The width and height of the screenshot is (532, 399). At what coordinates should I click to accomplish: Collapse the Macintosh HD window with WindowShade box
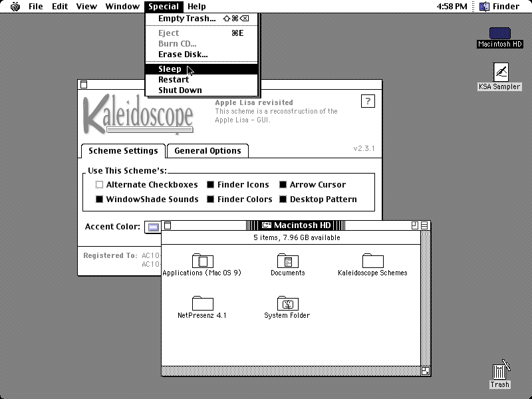(x=424, y=225)
